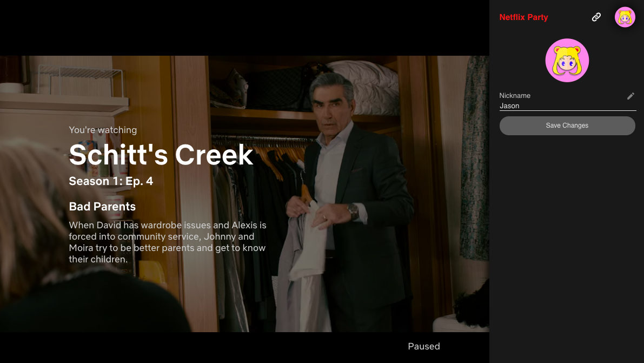Save Changes to the nickname

(567, 126)
